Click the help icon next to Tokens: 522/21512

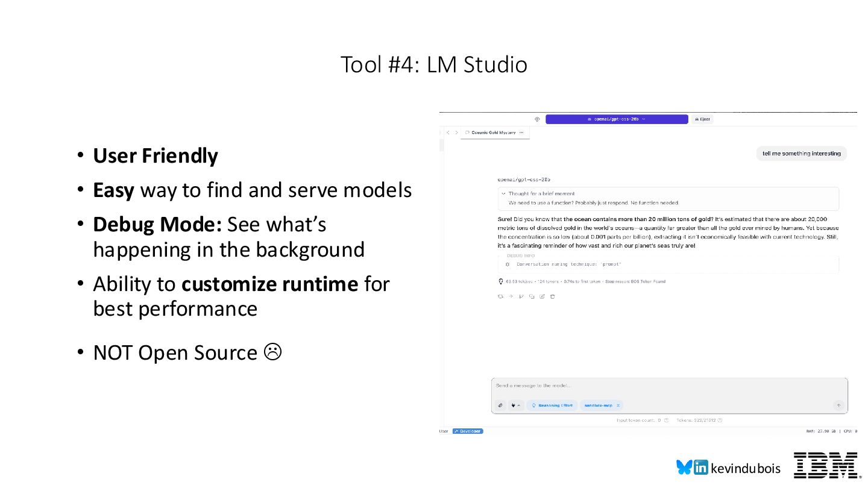point(720,421)
